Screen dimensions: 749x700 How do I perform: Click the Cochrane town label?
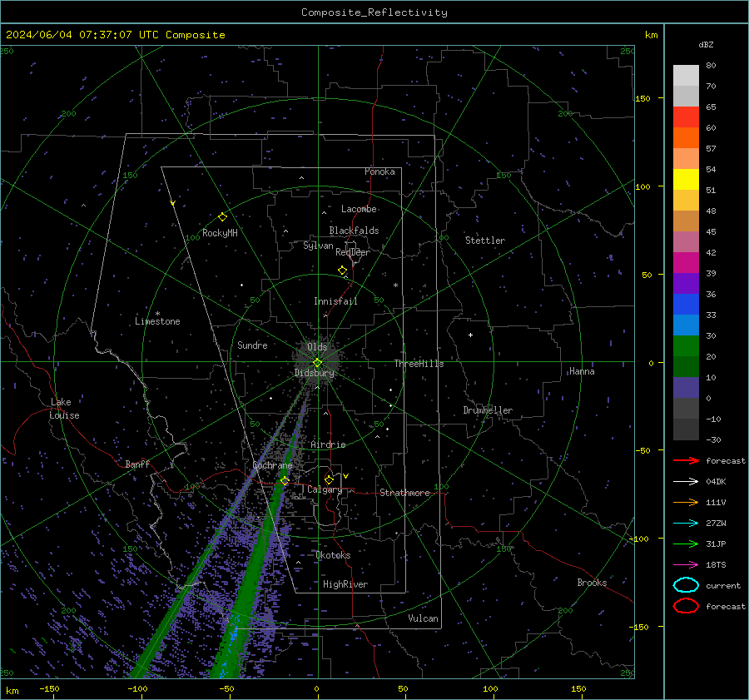(272, 465)
